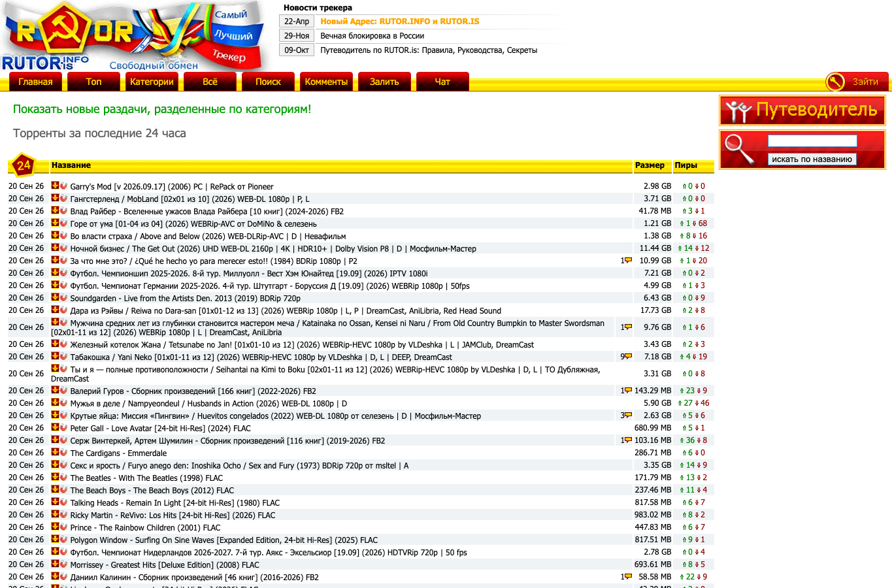Viewport: 892px width, 588px height.
Task: Open magnet link for Во власти страха
Action: pos(64,236)
